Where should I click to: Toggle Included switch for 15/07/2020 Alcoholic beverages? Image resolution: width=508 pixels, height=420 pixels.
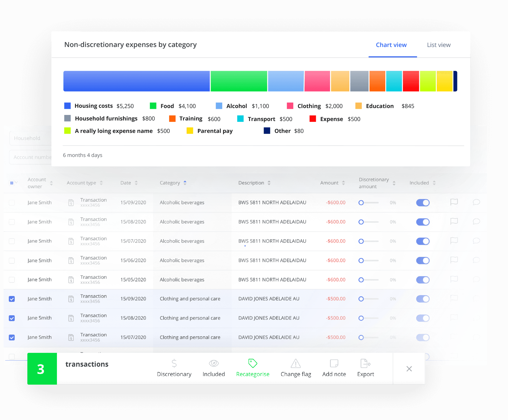[x=423, y=241]
